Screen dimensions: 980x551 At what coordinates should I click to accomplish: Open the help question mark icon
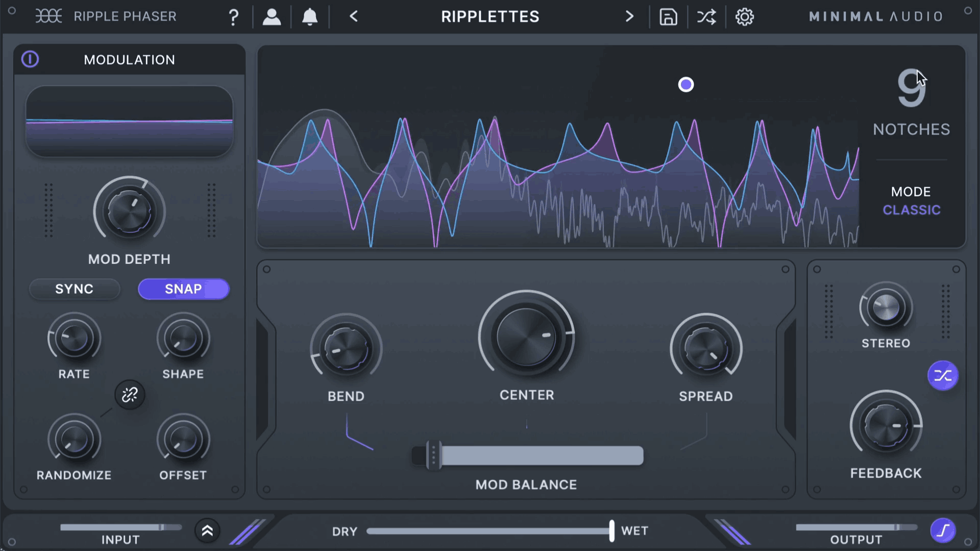pyautogui.click(x=233, y=17)
